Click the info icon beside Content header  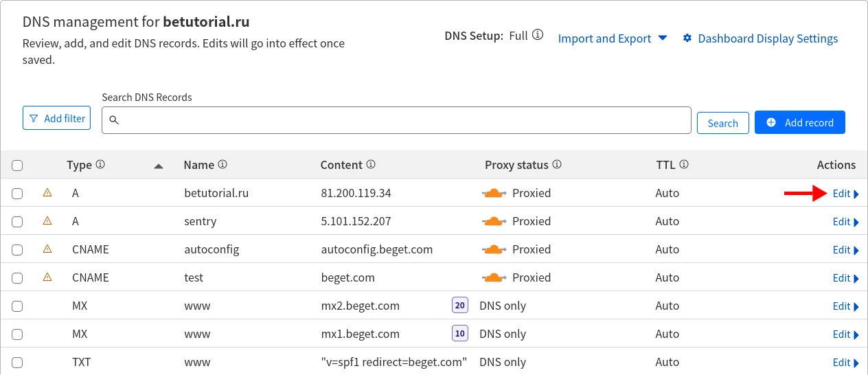[x=371, y=165]
